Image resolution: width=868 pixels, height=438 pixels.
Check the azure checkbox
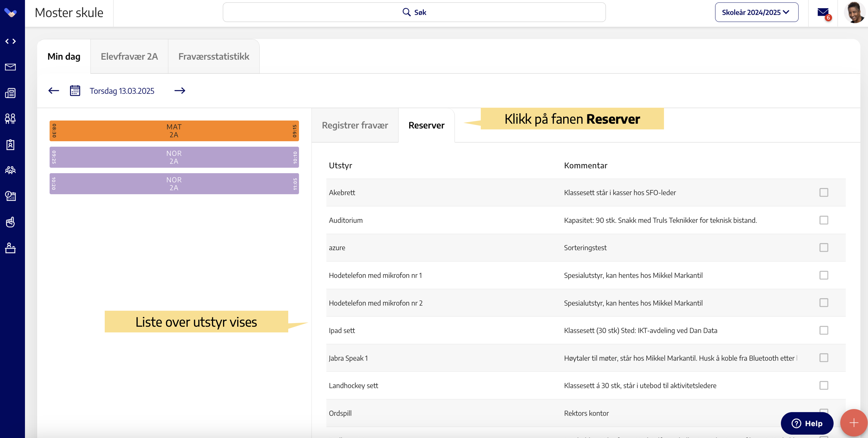[x=824, y=247]
